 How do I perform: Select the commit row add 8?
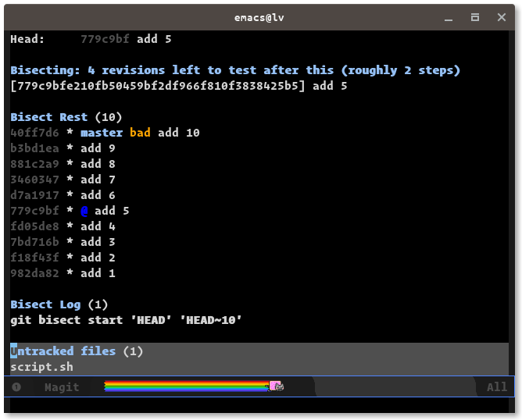[63, 164]
